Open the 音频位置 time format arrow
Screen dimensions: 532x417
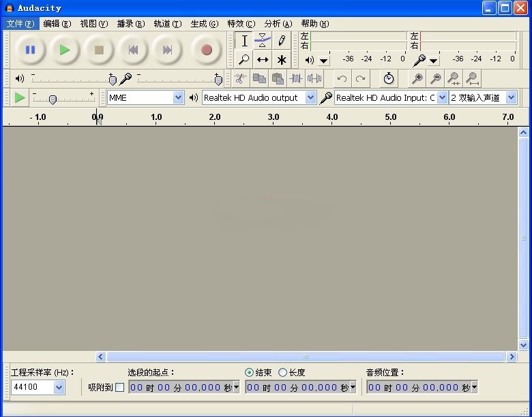pos(474,387)
